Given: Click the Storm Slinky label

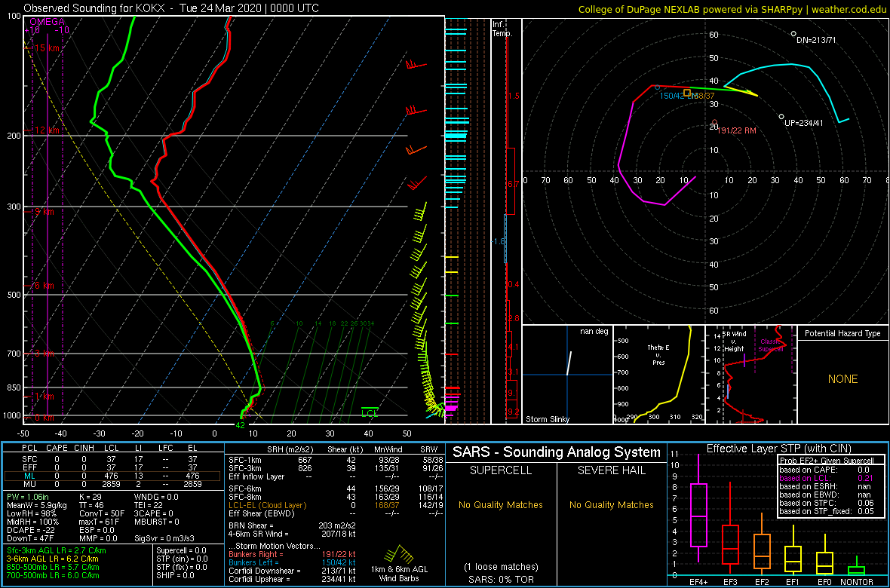Looking at the screenshot, I should tap(548, 419).
